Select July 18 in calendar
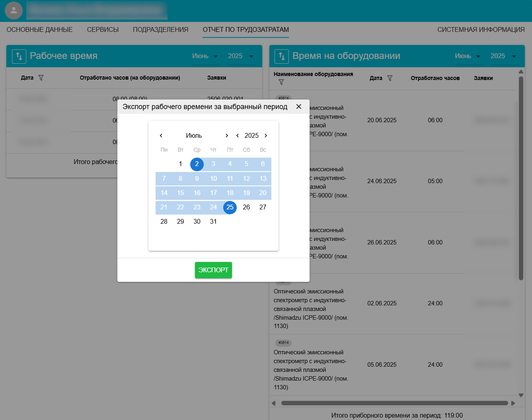The image size is (532, 420). (230, 193)
